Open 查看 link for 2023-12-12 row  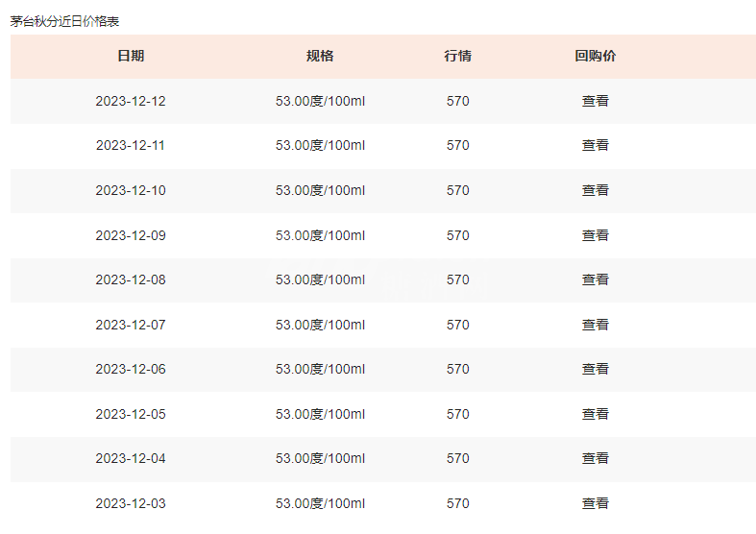[595, 101]
